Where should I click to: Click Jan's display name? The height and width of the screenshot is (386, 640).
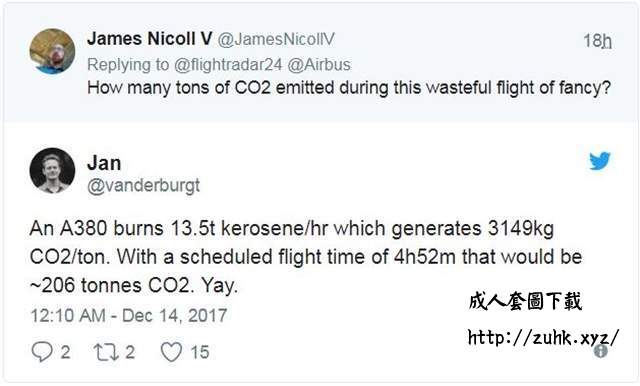104,163
